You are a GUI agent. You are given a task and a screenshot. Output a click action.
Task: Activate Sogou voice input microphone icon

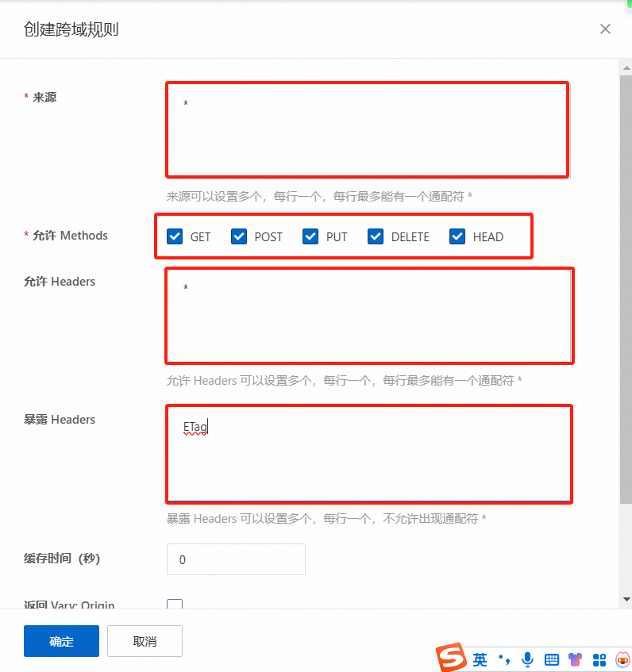pos(527,659)
